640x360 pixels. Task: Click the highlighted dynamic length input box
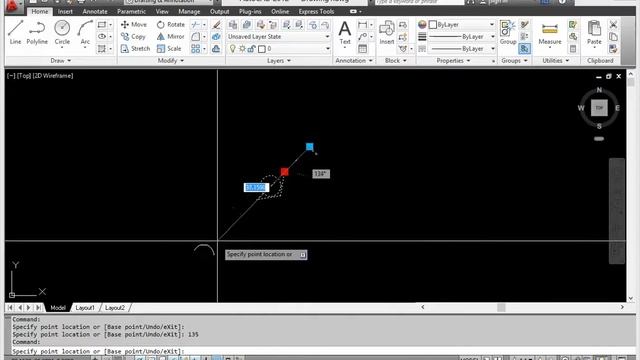click(256, 187)
